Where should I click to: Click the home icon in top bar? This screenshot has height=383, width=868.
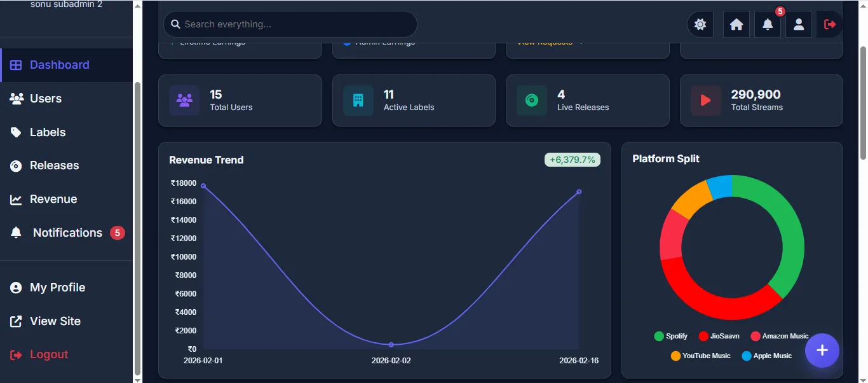pyautogui.click(x=736, y=24)
